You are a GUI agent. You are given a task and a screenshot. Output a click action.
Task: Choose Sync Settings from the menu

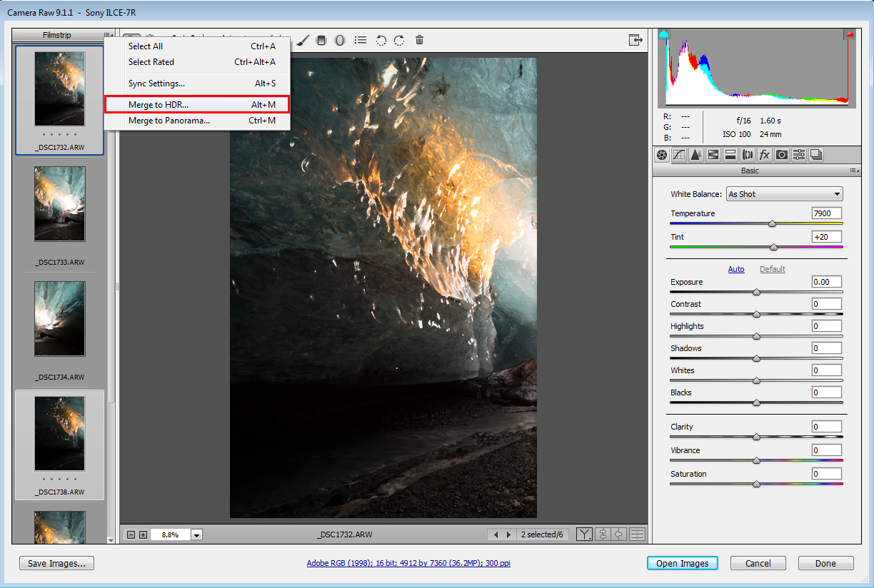point(197,83)
